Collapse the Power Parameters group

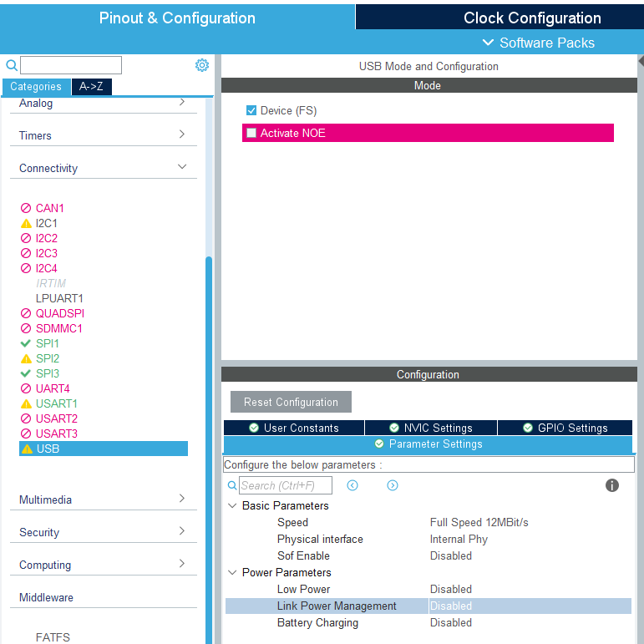pos(232,572)
